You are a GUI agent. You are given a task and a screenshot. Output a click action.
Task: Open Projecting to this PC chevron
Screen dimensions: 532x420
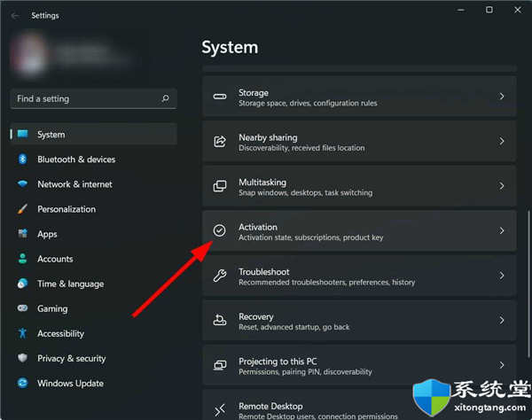[502, 365]
